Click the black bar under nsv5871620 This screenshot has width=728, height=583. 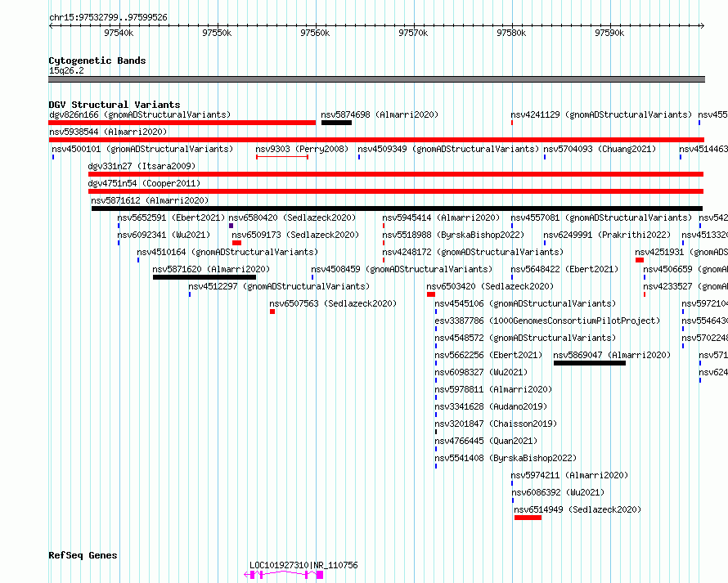pyautogui.click(x=204, y=277)
